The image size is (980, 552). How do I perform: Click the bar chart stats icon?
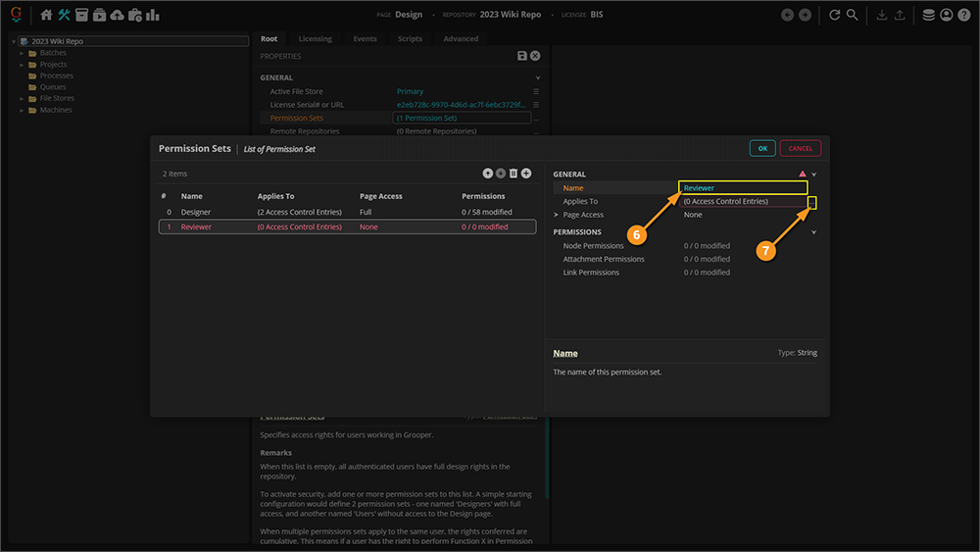pyautogui.click(x=152, y=15)
